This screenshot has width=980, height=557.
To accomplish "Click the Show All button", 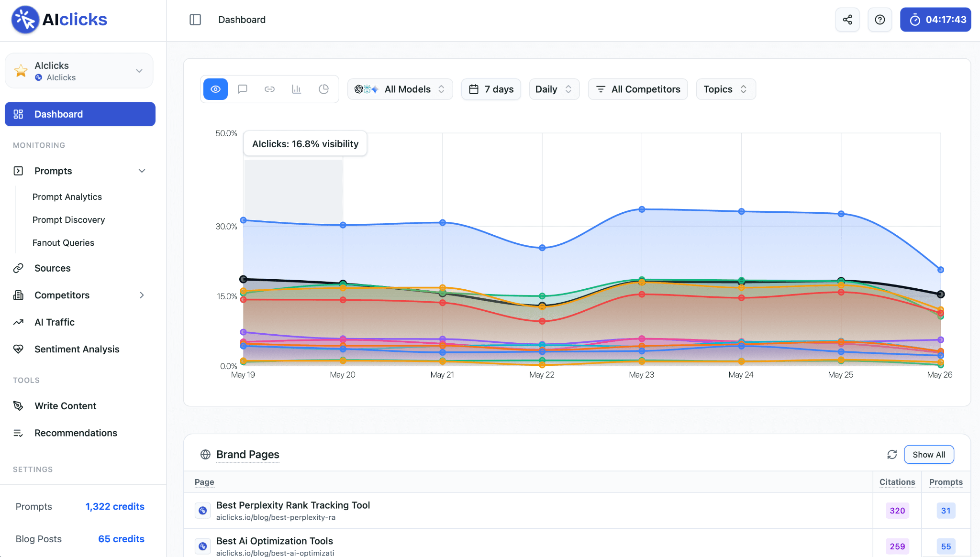I will pyautogui.click(x=929, y=455).
